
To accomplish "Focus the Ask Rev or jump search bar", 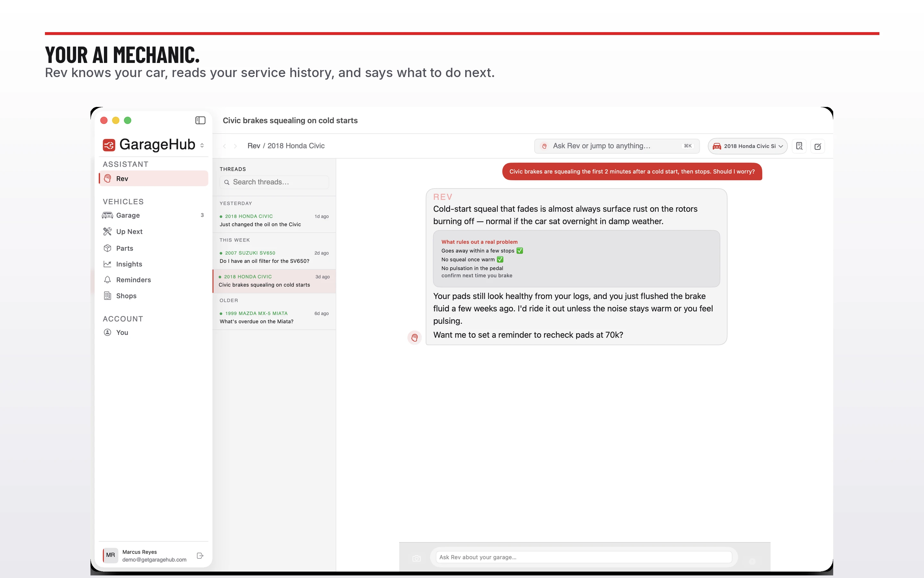I will [x=617, y=146].
